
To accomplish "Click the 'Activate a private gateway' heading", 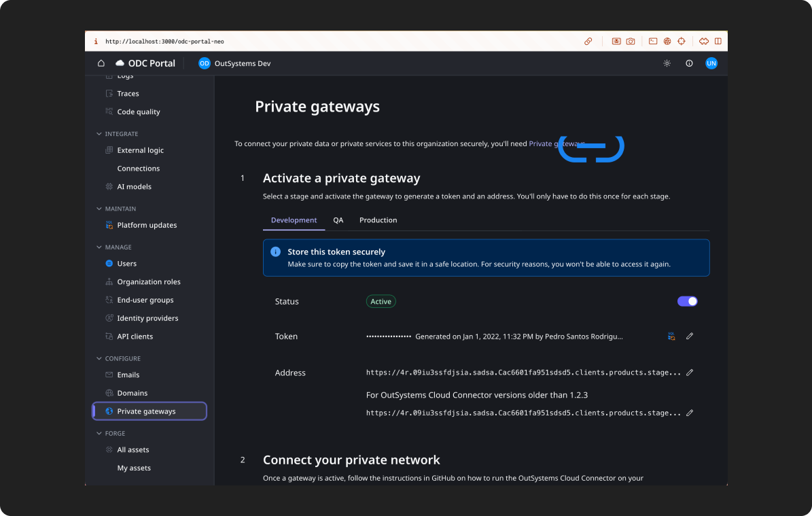I will coord(341,178).
